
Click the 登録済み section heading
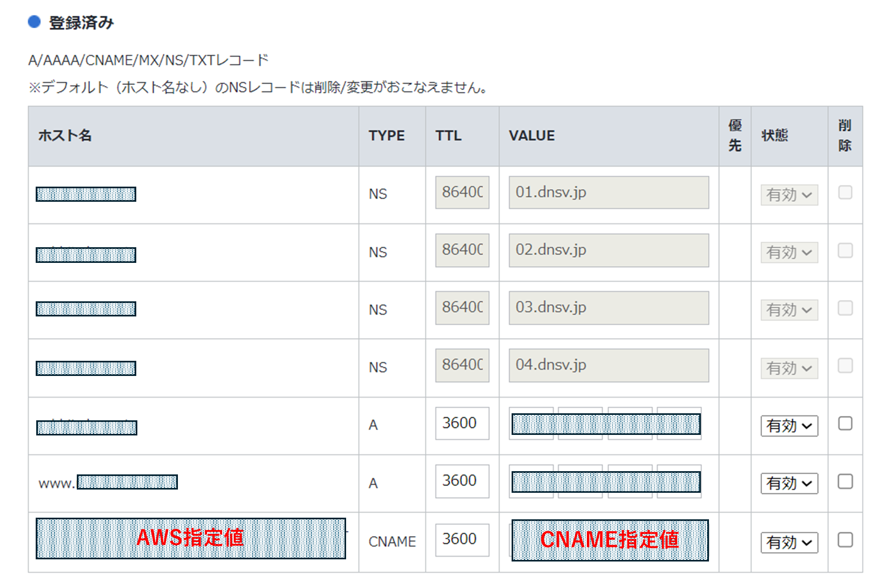coord(81,23)
